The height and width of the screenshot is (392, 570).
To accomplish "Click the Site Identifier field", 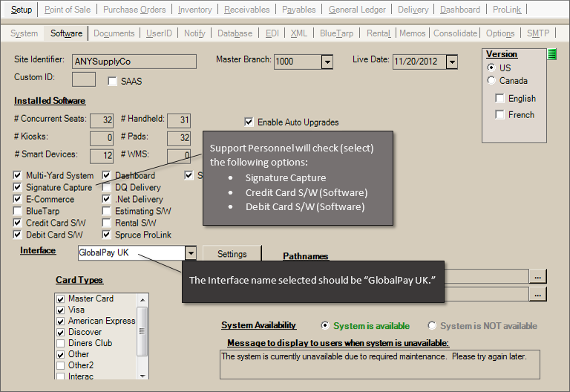I will coord(134,62).
